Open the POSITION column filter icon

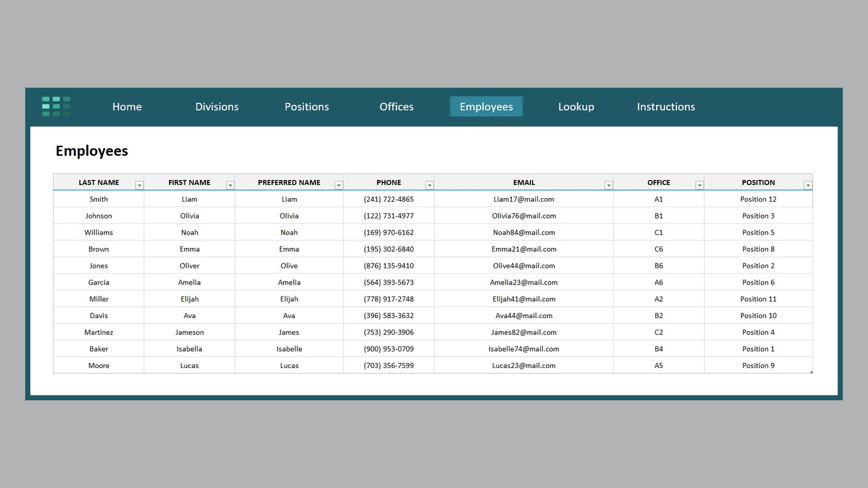[x=808, y=185]
